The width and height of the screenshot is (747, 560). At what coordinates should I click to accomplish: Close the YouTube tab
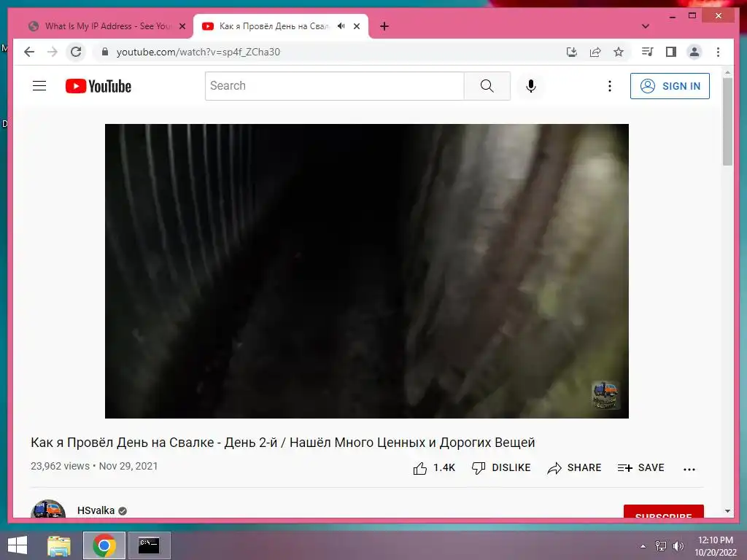(x=356, y=26)
